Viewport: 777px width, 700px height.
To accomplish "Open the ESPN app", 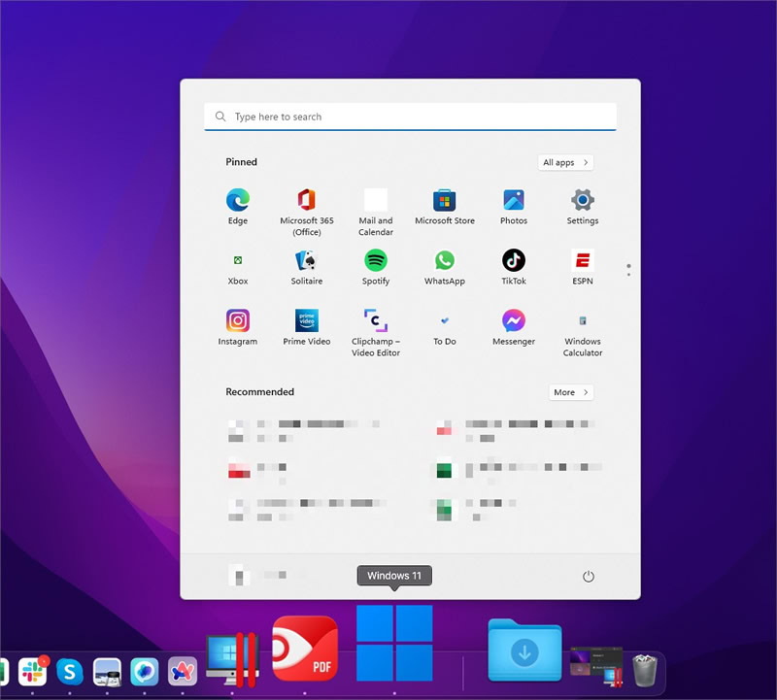I will click(582, 260).
